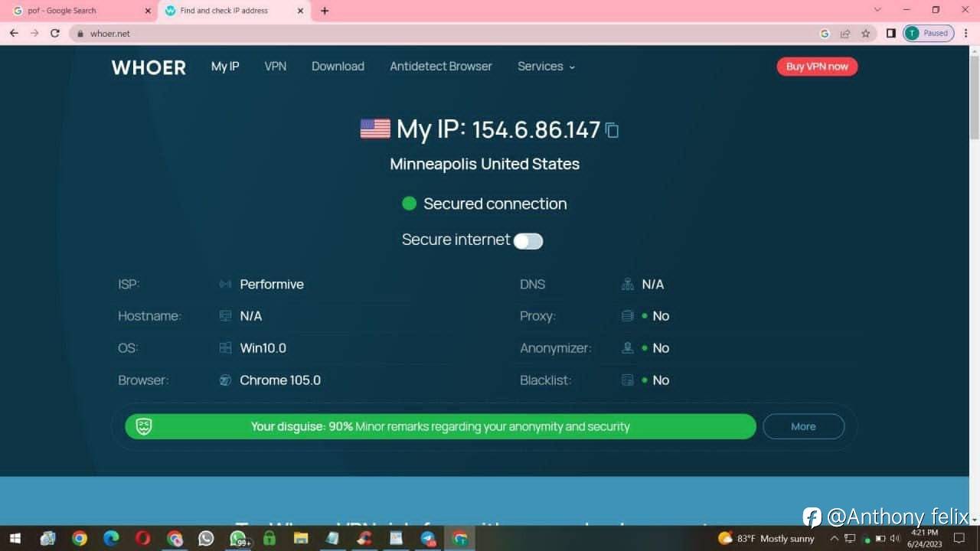980x551 pixels.
Task: Open the Download page
Action: [x=338, y=67]
